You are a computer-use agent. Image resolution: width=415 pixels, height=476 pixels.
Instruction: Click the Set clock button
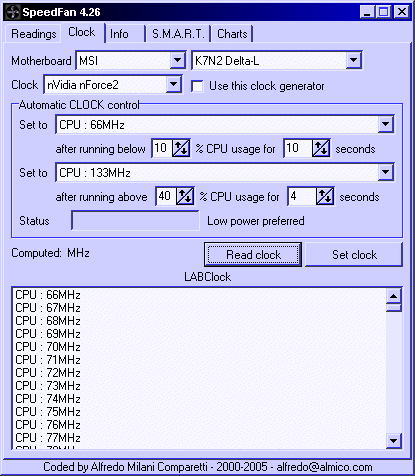[x=354, y=255]
